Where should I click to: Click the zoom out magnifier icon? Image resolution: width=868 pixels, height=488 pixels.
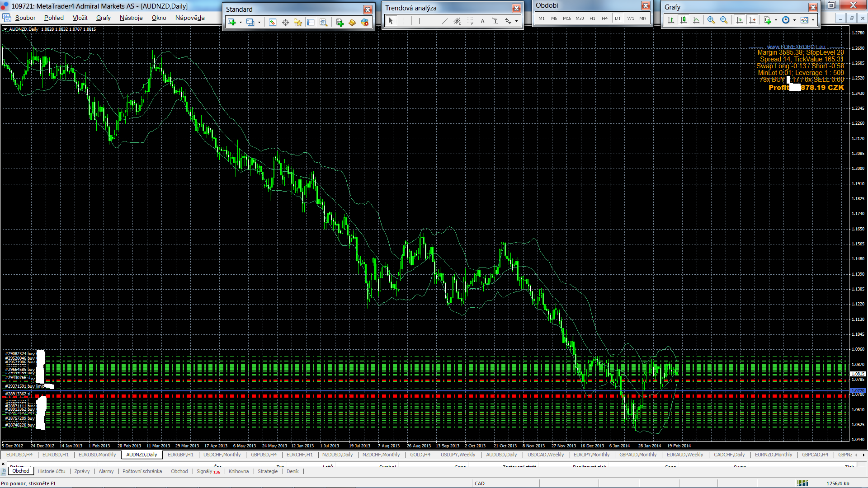724,20
